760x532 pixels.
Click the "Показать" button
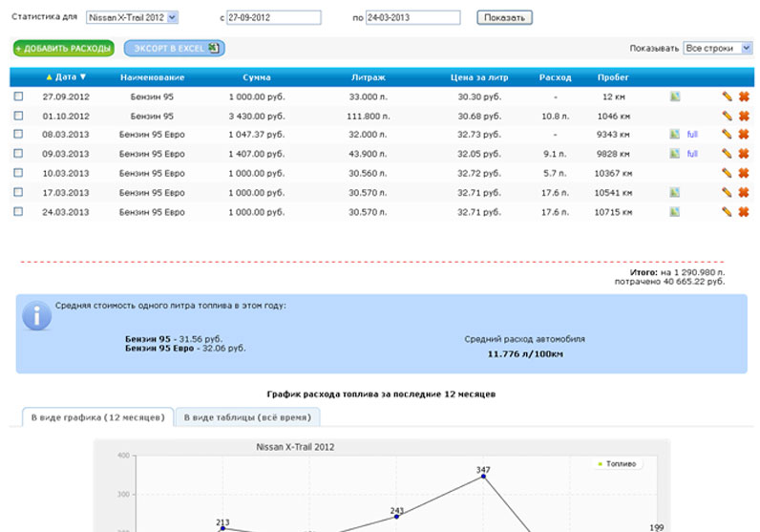[x=504, y=17]
